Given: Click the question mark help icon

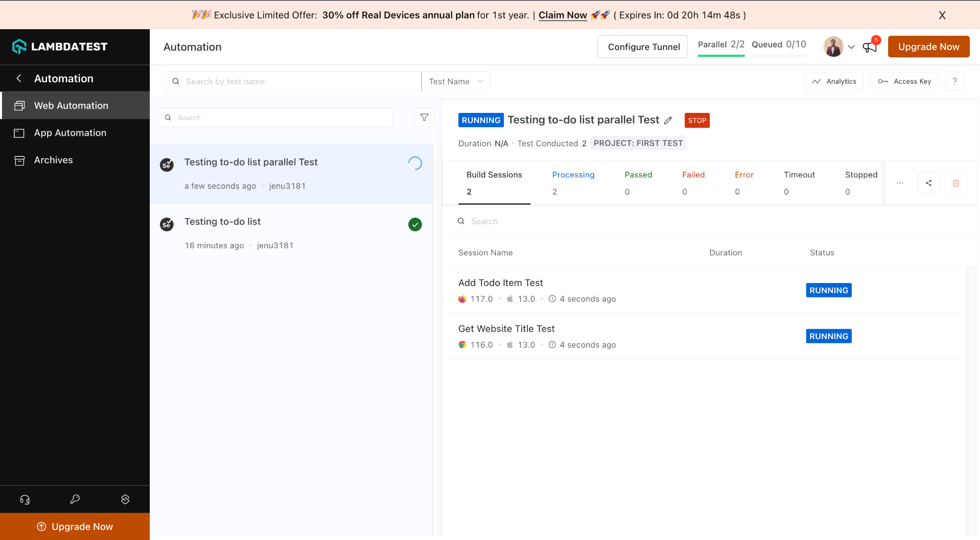Looking at the screenshot, I should point(955,81).
